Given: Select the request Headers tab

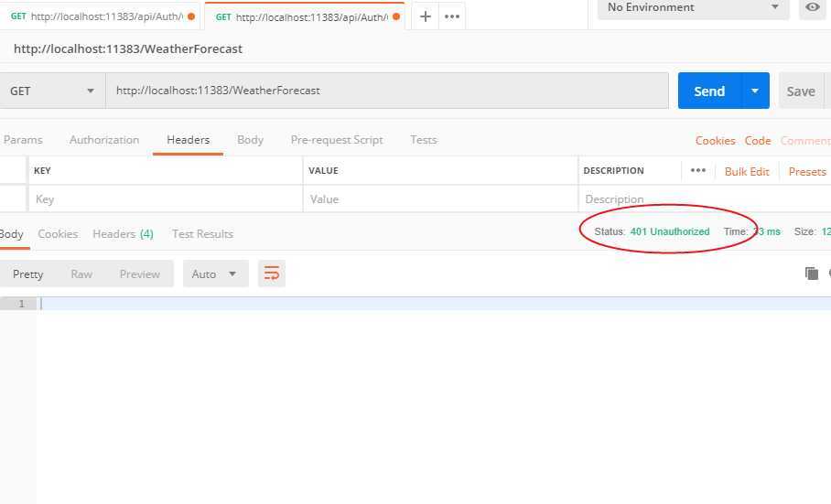Looking at the screenshot, I should [x=189, y=140].
